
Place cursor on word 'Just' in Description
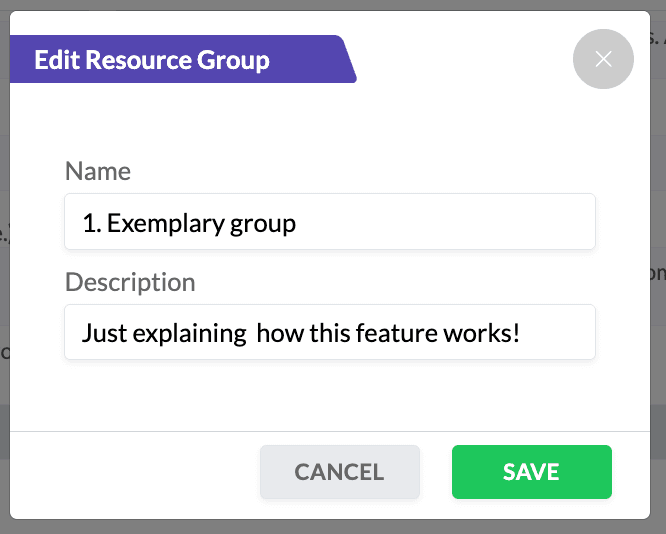102,332
